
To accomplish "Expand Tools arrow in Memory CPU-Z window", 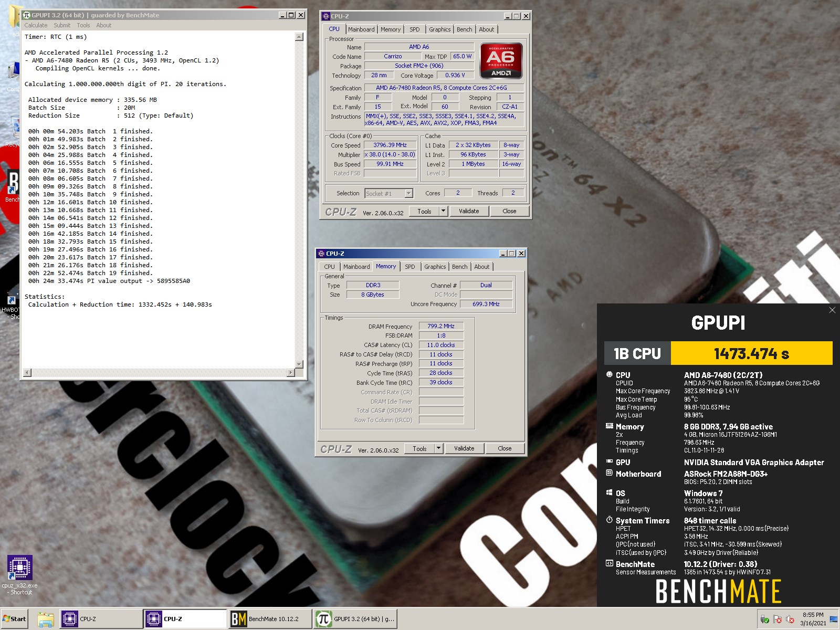I will (438, 448).
